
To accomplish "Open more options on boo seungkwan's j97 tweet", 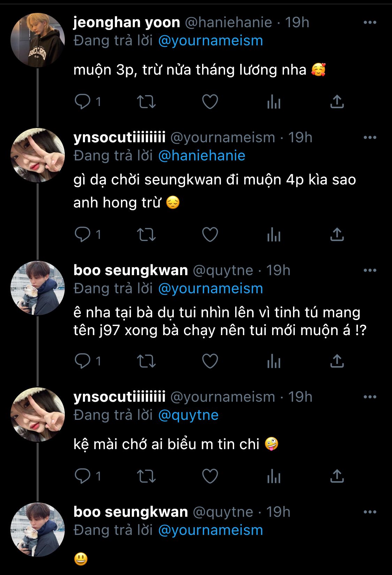I will (370, 271).
